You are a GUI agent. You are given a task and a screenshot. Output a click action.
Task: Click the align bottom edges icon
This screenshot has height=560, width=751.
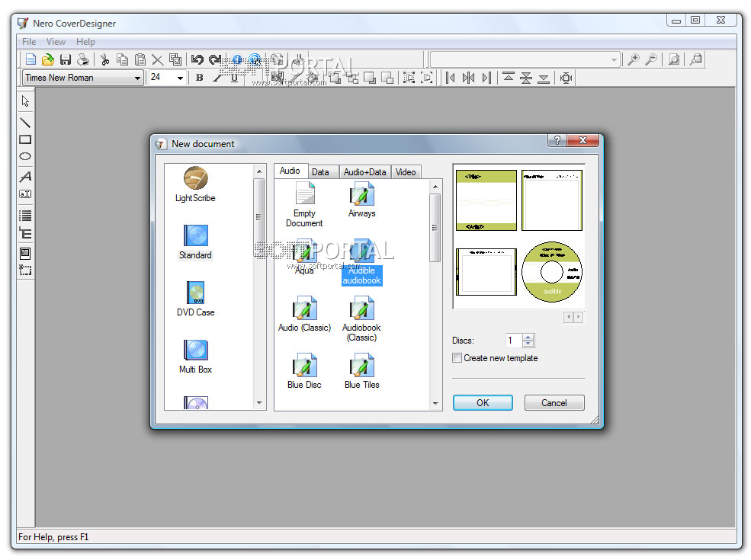click(x=543, y=78)
